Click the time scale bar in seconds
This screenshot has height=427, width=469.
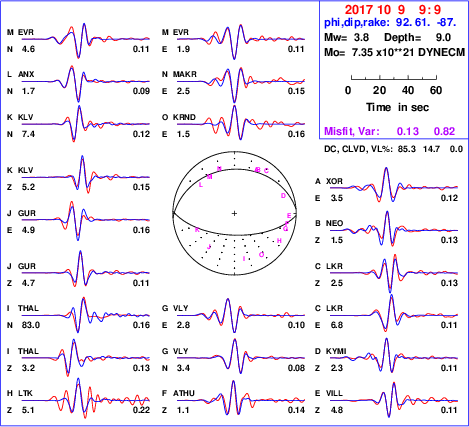(x=394, y=78)
